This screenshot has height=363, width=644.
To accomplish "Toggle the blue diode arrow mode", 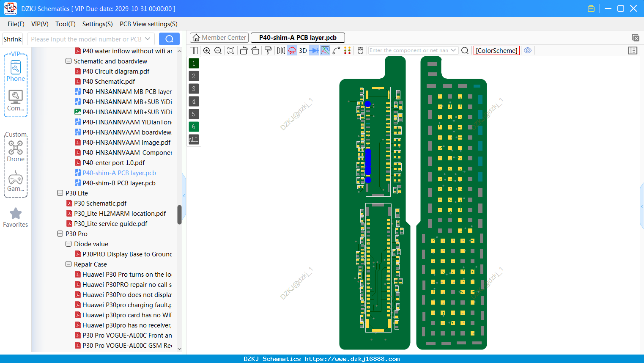I will click(314, 51).
